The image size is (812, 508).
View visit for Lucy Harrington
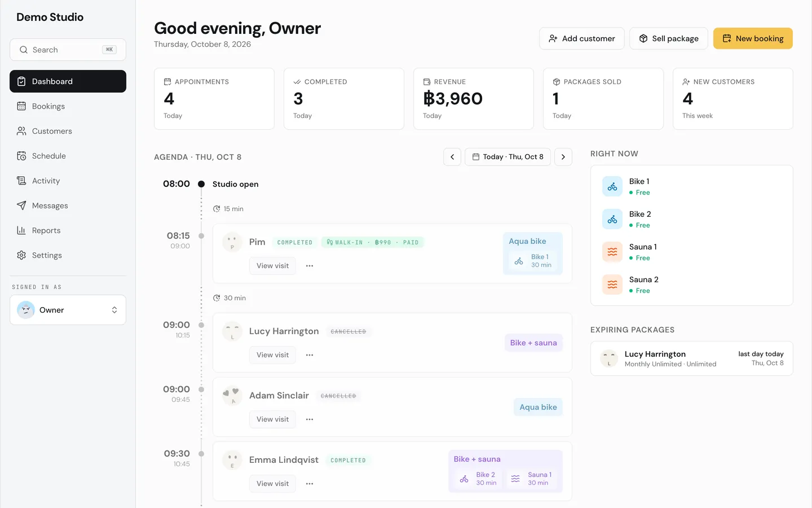(272, 355)
